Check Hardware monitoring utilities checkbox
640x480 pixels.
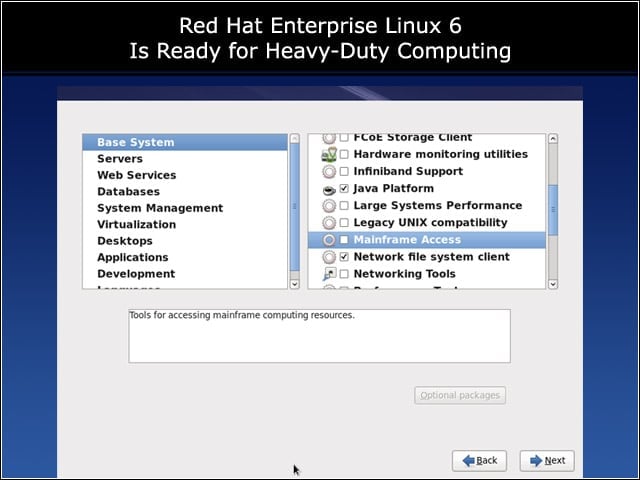pyautogui.click(x=344, y=154)
